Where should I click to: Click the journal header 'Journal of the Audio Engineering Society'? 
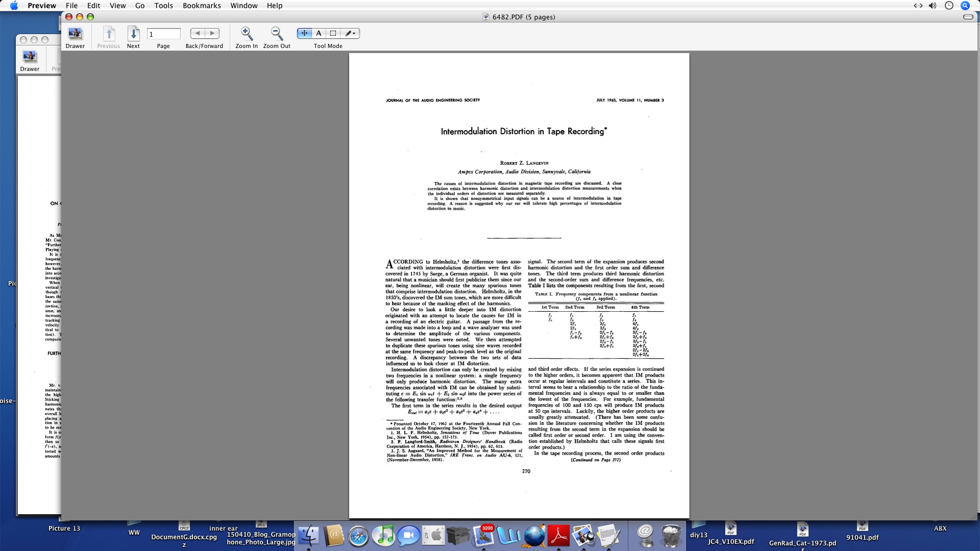pyautogui.click(x=433, y=101)
